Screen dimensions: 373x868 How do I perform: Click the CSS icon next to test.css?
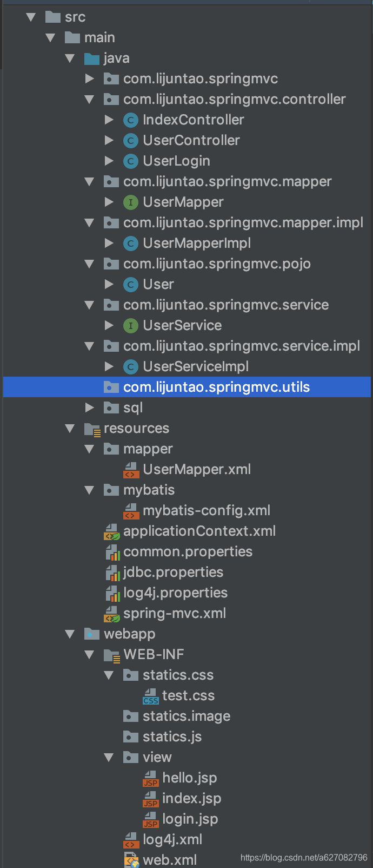(x=150, y=695)
